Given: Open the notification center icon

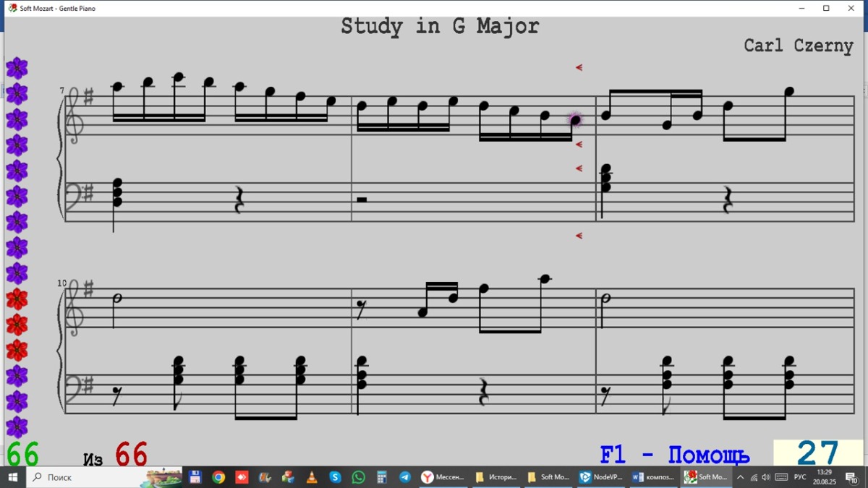Looking at the screenshot, I should click(853, 477).
